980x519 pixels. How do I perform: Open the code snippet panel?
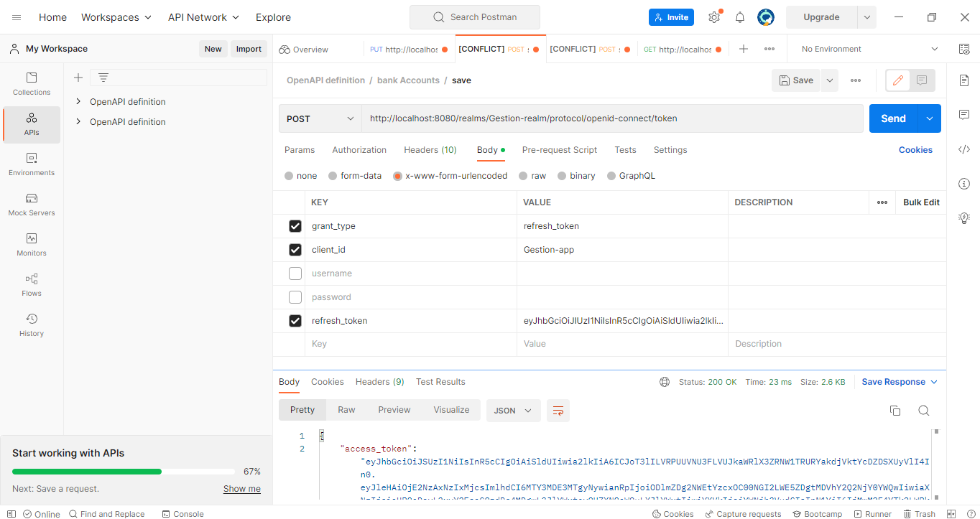(x=963, y=149)
